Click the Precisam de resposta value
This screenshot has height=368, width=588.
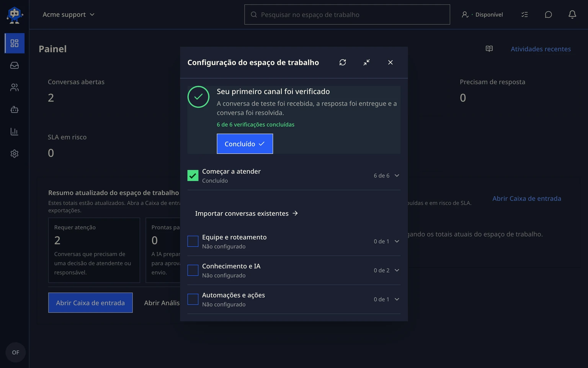pos(463,98)
